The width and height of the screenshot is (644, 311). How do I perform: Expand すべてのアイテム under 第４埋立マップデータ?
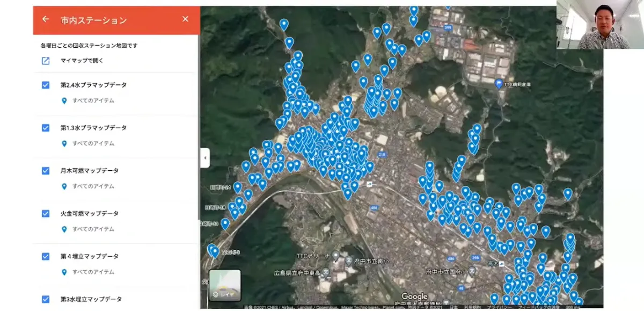(x=93, y=272)
